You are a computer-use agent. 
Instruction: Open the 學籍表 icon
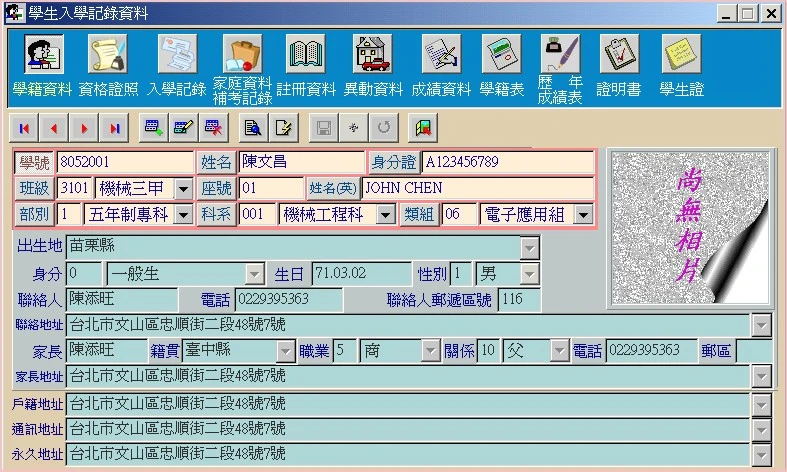tap(501, 54)
